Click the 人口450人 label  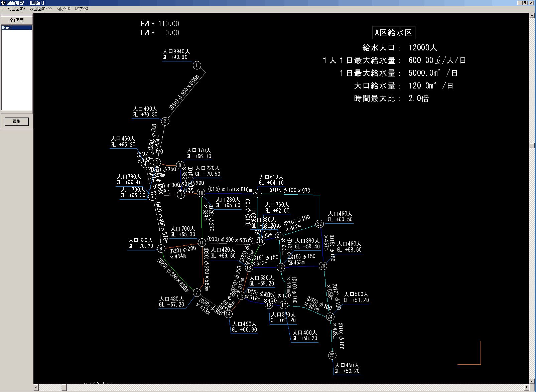pyautogui.click(x=347, y=365)
